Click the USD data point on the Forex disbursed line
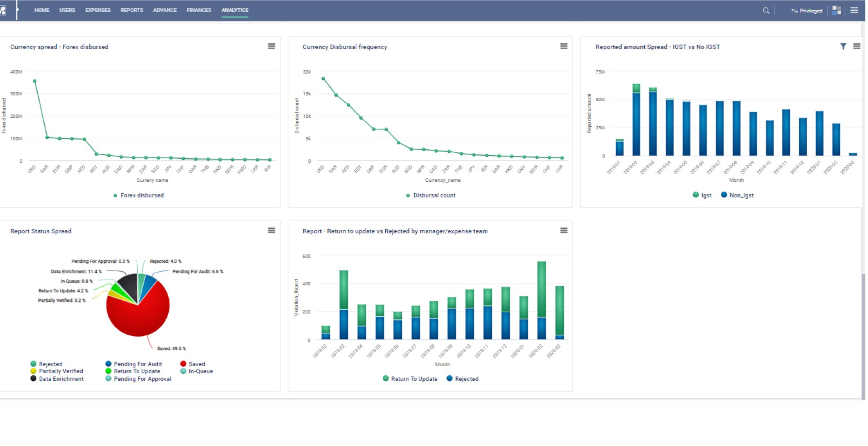 coord(35,81)
